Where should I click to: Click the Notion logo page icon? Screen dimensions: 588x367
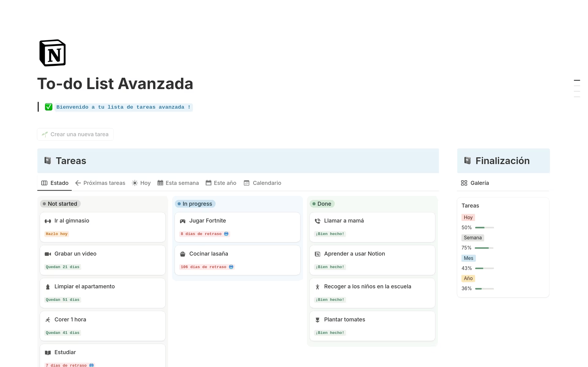pyautogui.click(x=53, y=53)
